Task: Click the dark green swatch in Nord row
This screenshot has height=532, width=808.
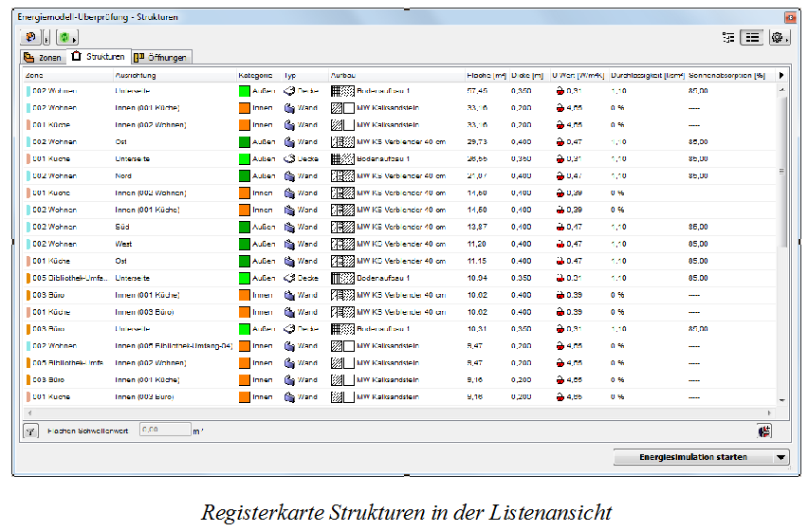Action: pos(245,176)
